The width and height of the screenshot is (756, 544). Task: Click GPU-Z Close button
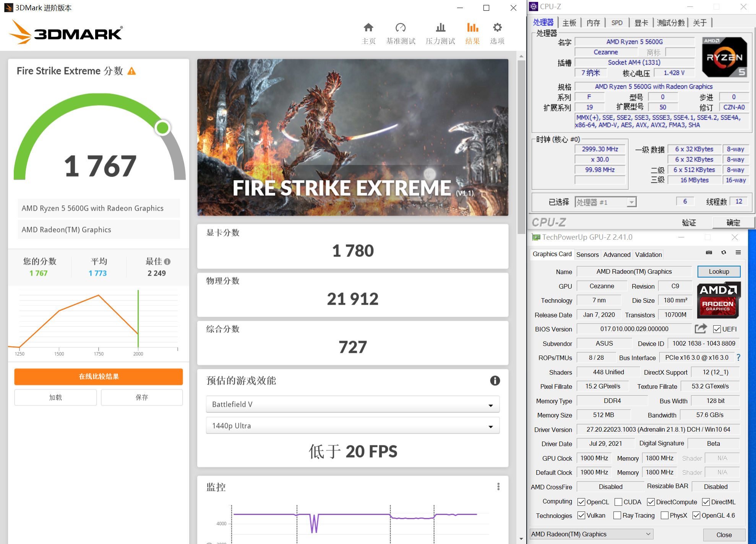[x=724, y=535]
